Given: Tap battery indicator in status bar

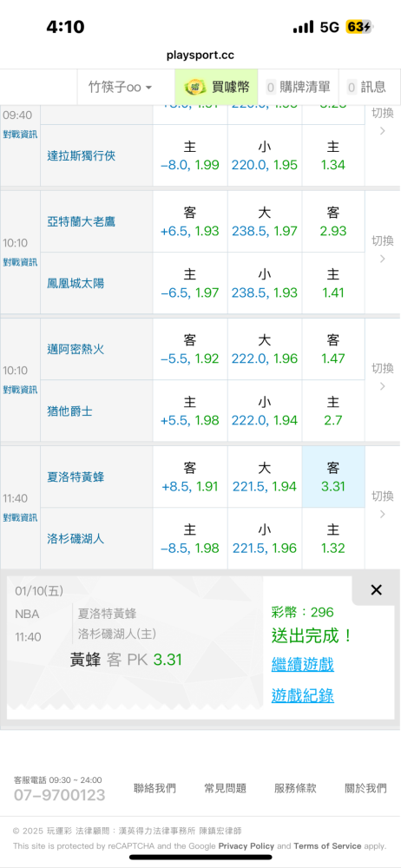Looking at the screenshot, I should 359,27.
